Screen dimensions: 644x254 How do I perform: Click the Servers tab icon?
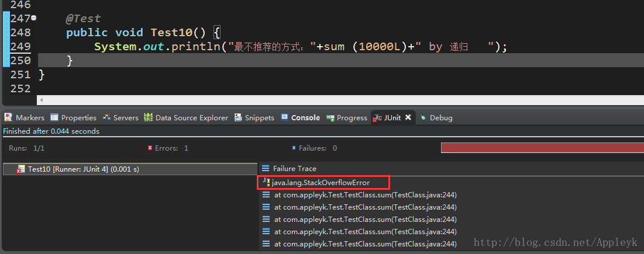click(x=107, y=117)
